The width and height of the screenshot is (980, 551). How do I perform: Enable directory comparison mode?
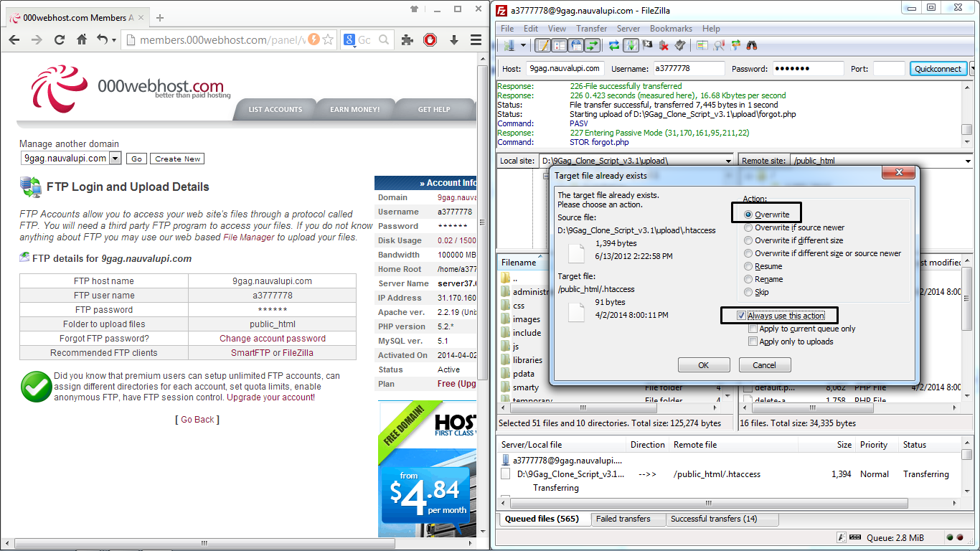pyautogui.click(x=703, y=44)
